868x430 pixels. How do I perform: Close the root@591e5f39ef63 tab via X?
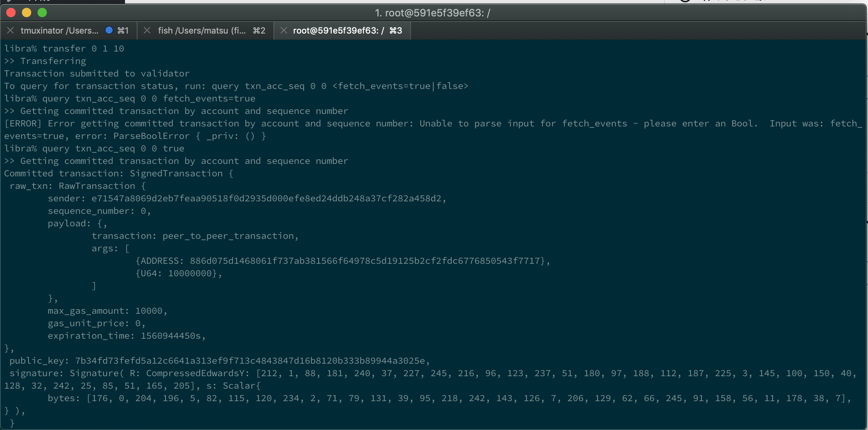(x=284, y=30)
